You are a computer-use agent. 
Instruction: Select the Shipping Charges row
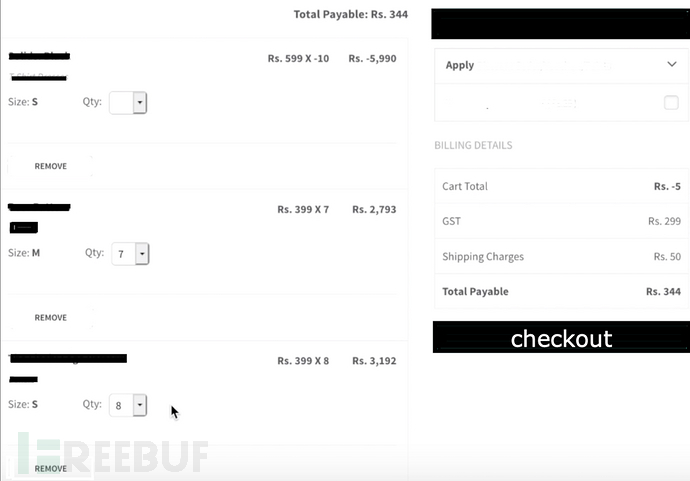pos(561,256)
